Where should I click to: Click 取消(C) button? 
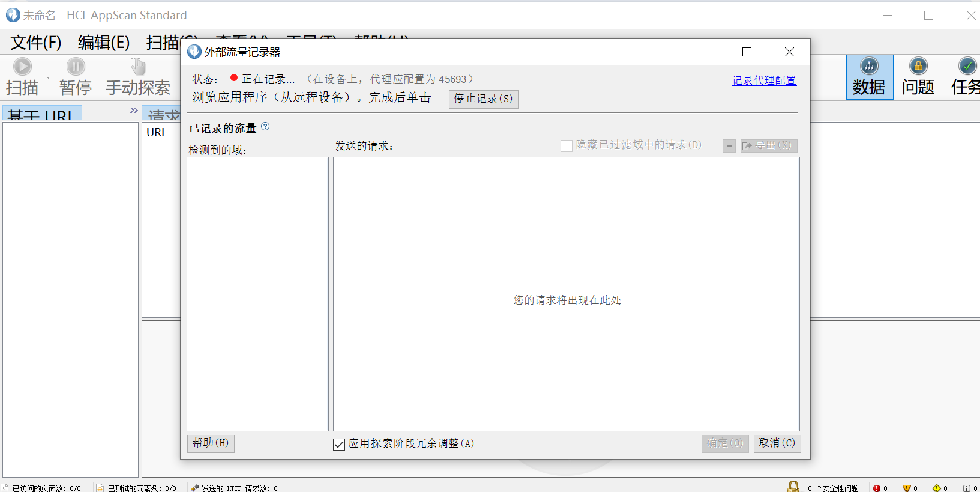(777, 443)
